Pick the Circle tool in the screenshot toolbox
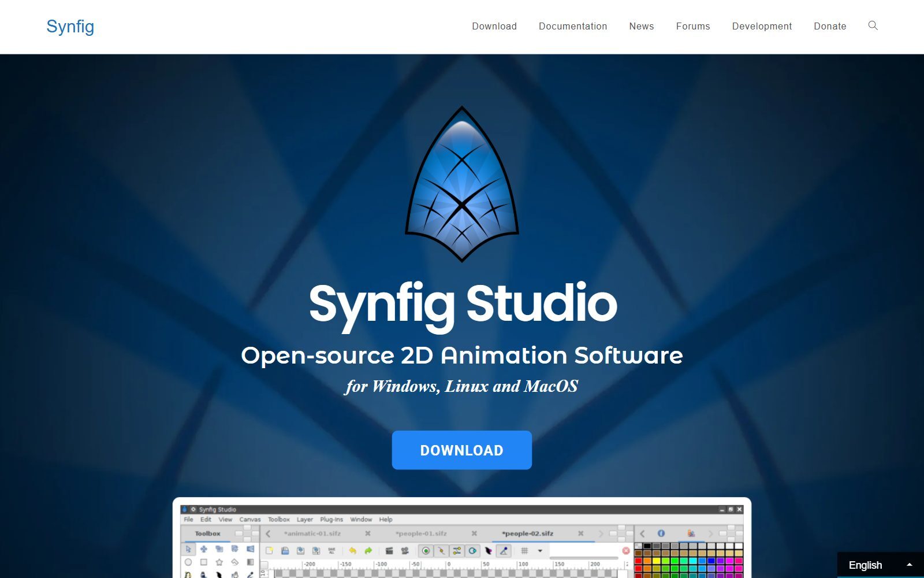The width and height of the screenshot is (924, 578). (x=188, y=562)
